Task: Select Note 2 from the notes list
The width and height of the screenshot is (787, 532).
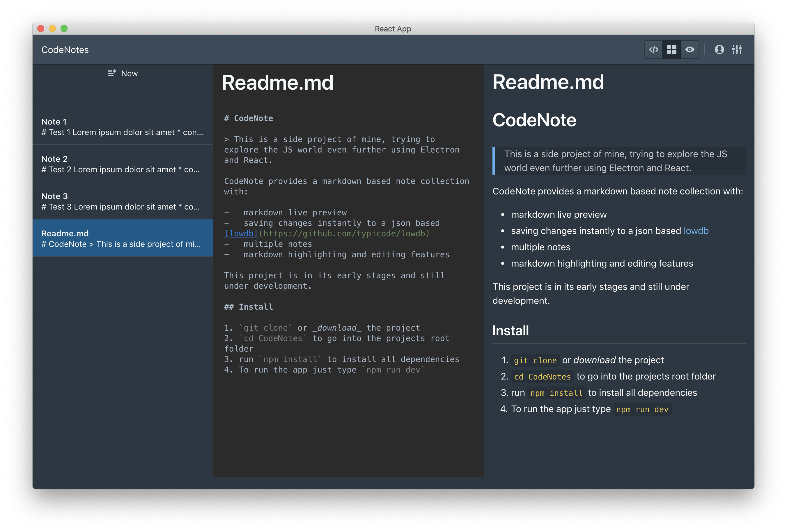Action: [123, 164]
